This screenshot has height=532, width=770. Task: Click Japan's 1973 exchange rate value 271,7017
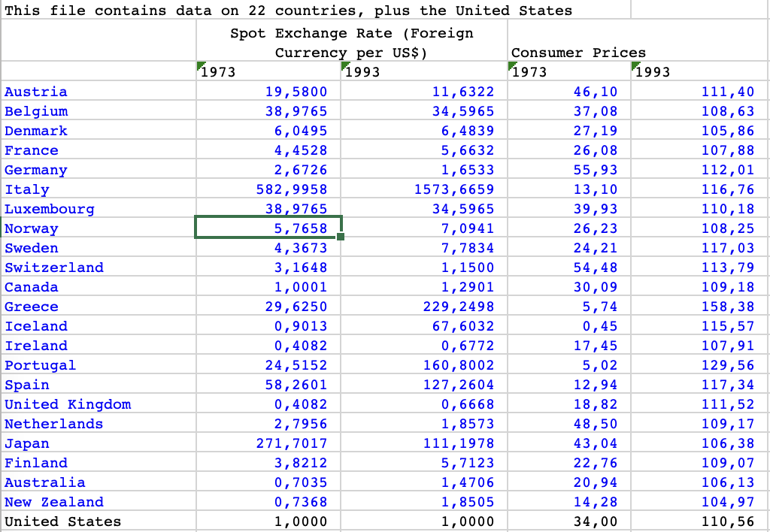tap(268, 443)
